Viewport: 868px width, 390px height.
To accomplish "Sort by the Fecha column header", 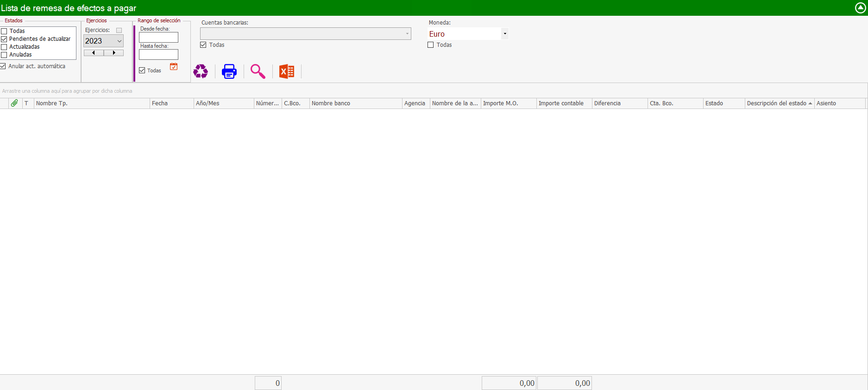I will [x=171, y=103].
